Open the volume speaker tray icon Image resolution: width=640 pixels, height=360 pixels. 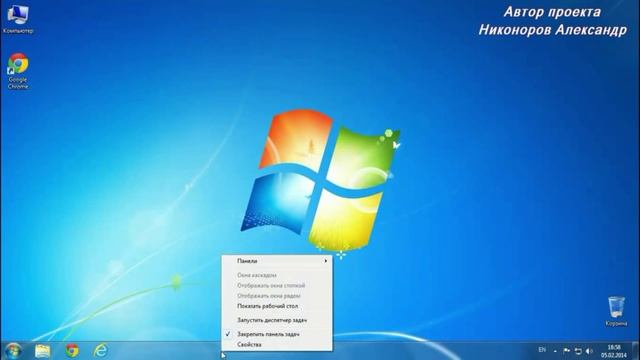(x=589, y=351)
